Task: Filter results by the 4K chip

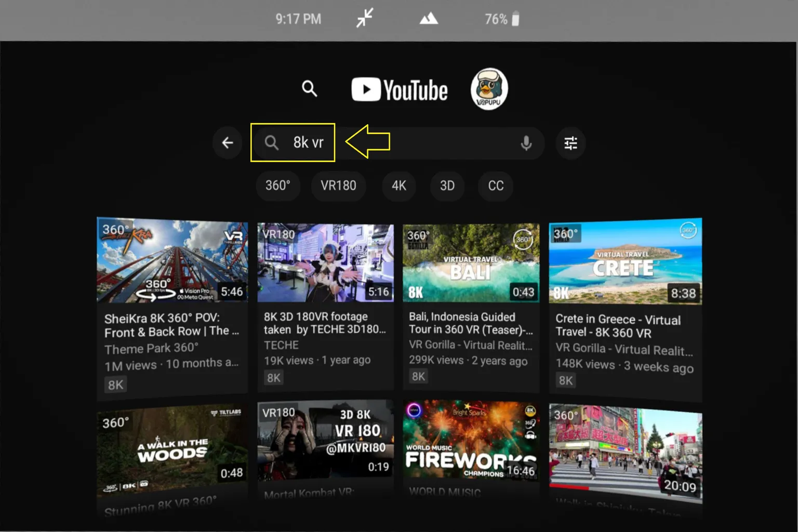Action: tap(399, 185)
